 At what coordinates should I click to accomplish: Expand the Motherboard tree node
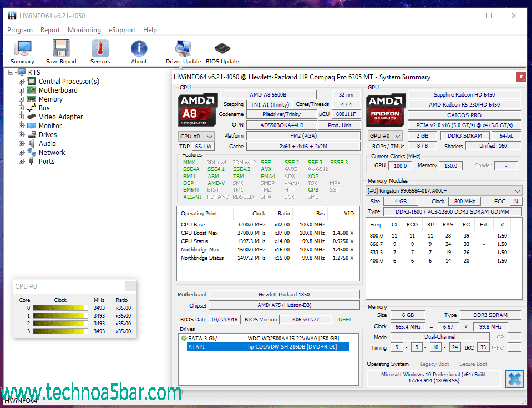coord(22,90)
